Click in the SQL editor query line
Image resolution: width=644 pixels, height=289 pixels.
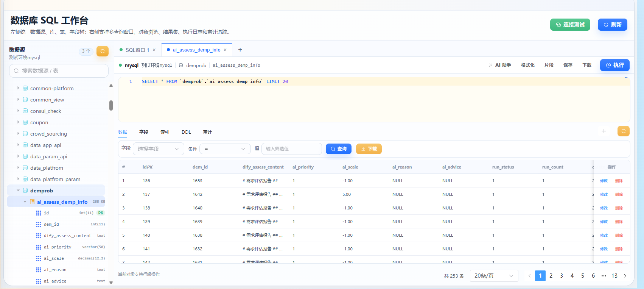[215, 81]
